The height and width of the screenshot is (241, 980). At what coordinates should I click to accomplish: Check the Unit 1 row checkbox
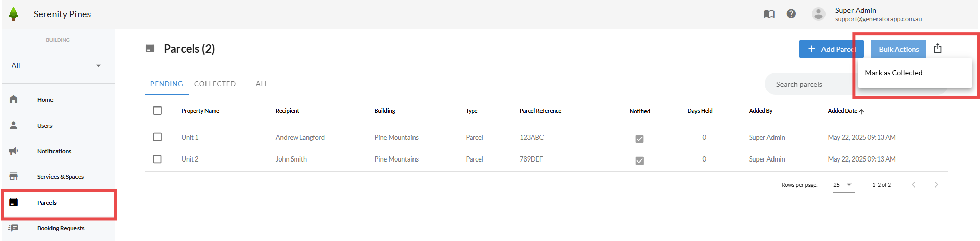pyautogui.click(x=158, y=137)
